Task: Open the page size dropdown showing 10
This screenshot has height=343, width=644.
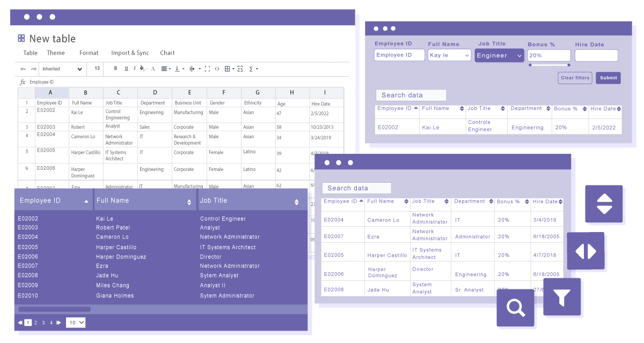Action: 75,322
